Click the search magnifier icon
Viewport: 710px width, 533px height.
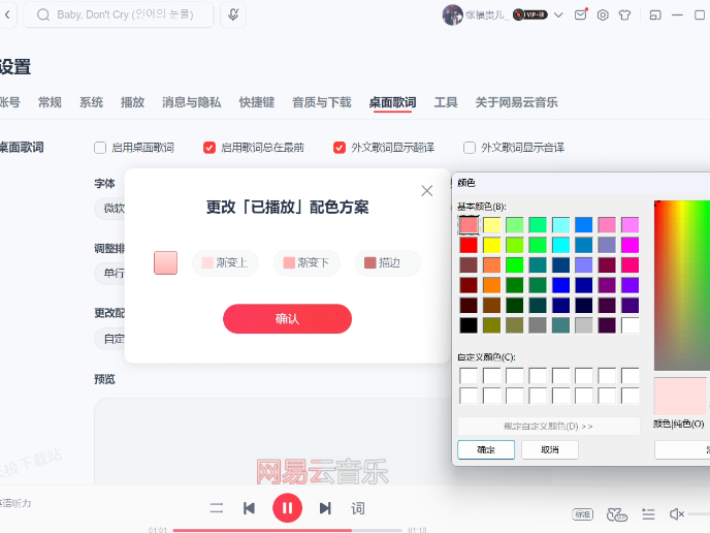[43, 15]
